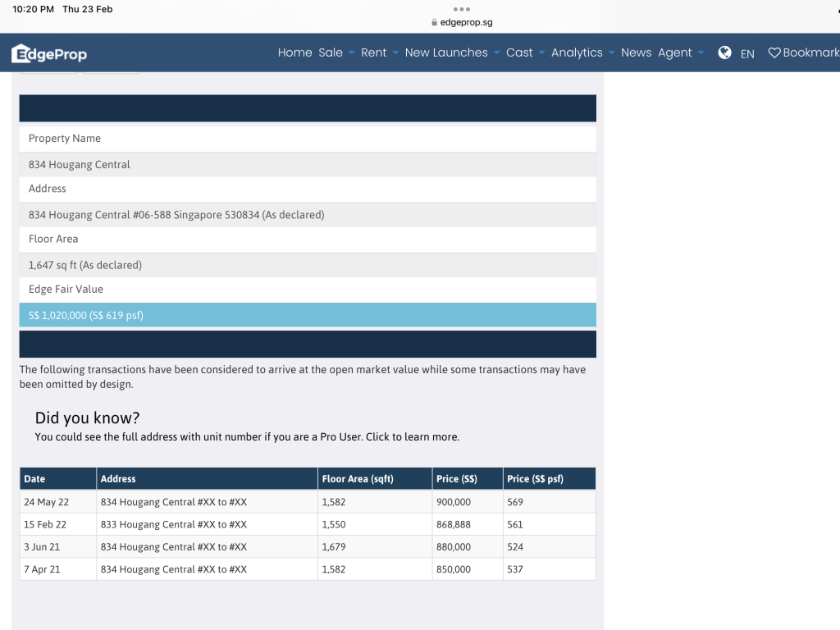Viewport: 840px width, 630px height.
Task: Go to the Home menu item
Action: (294, 52)
